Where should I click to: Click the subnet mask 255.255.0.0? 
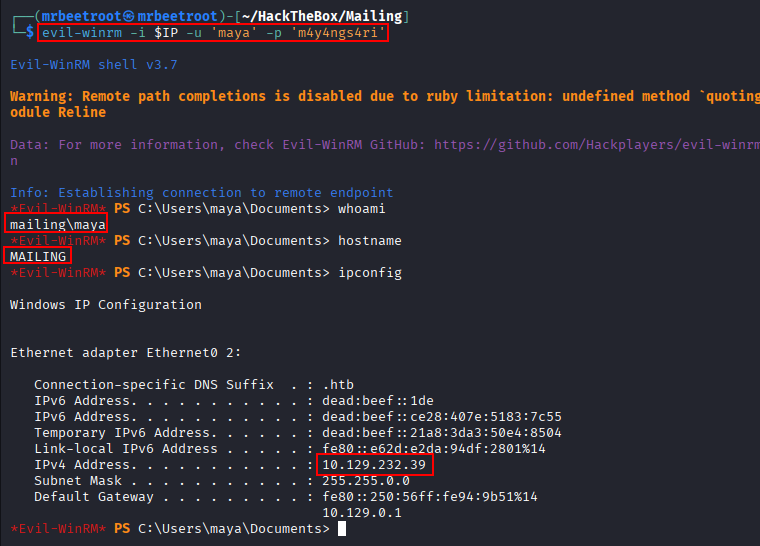click(366, 481)
